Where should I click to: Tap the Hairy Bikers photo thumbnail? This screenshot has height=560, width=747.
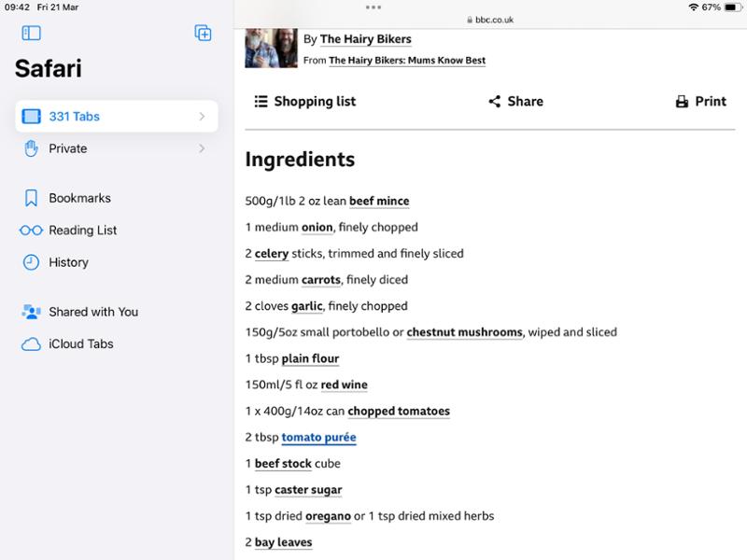coord(271,49)
